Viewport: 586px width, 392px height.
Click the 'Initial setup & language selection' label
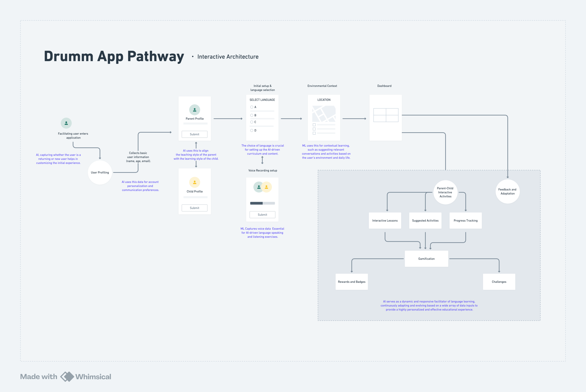pos(263,88)
